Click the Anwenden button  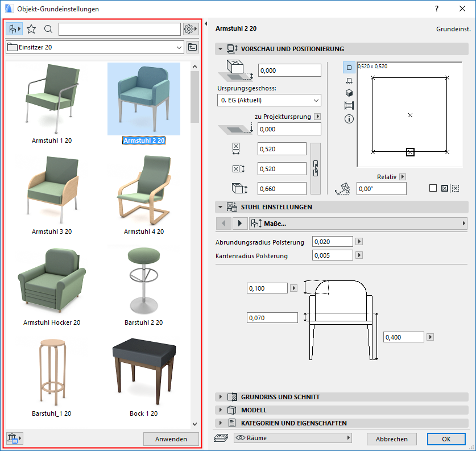point(171,439)
